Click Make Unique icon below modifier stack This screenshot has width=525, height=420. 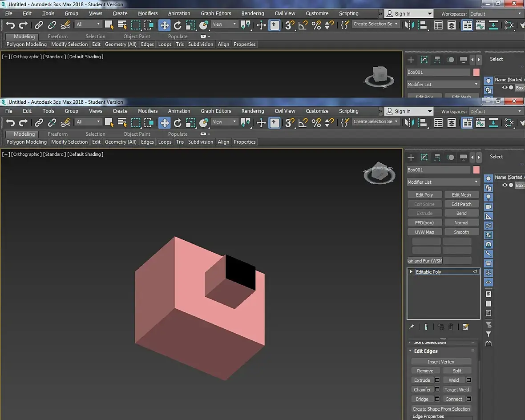tap(440, 327)
